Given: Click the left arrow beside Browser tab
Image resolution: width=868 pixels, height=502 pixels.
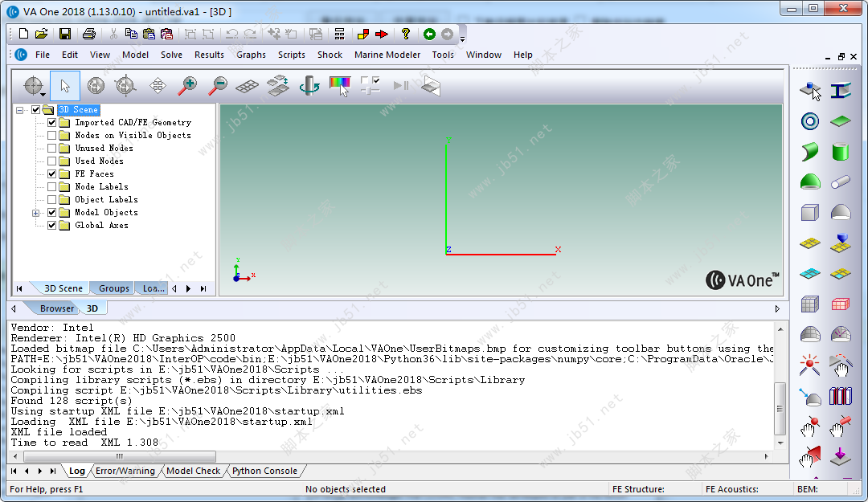Looking at the screenshot, I should click(14, 309).
